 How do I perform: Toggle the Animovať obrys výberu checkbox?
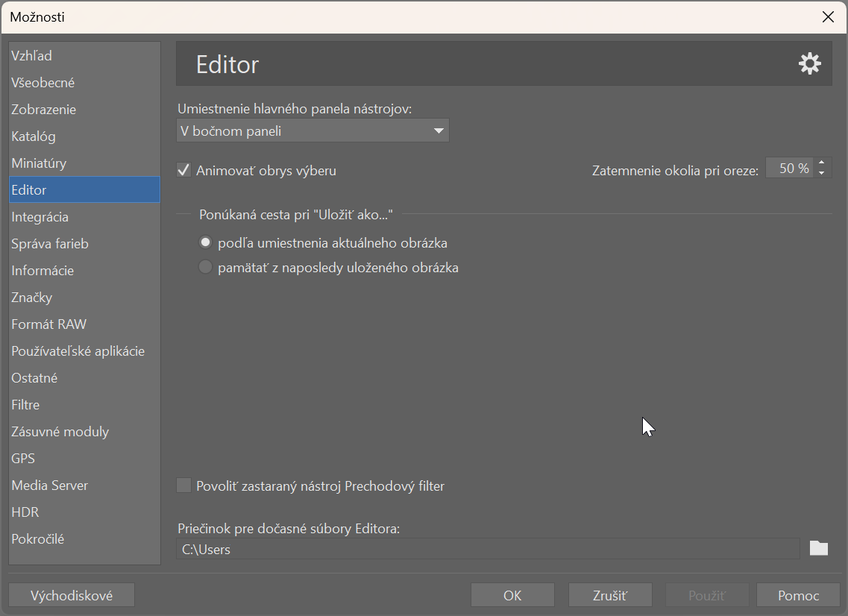pyautogui.click(x=184, y=170)
